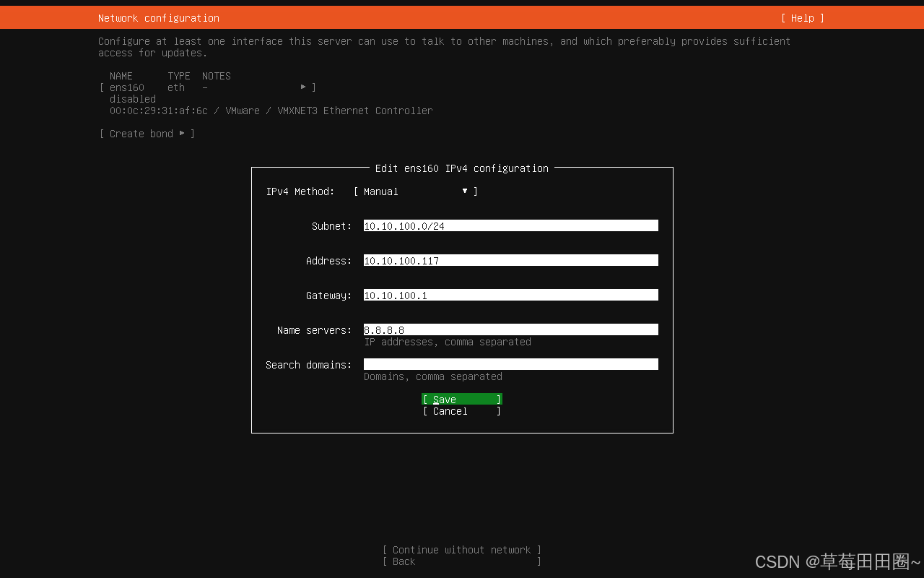Click the empty Search domains field
The width and height of the screenshot is (924, 578).
pyautogui.click(x=510, y=365)
